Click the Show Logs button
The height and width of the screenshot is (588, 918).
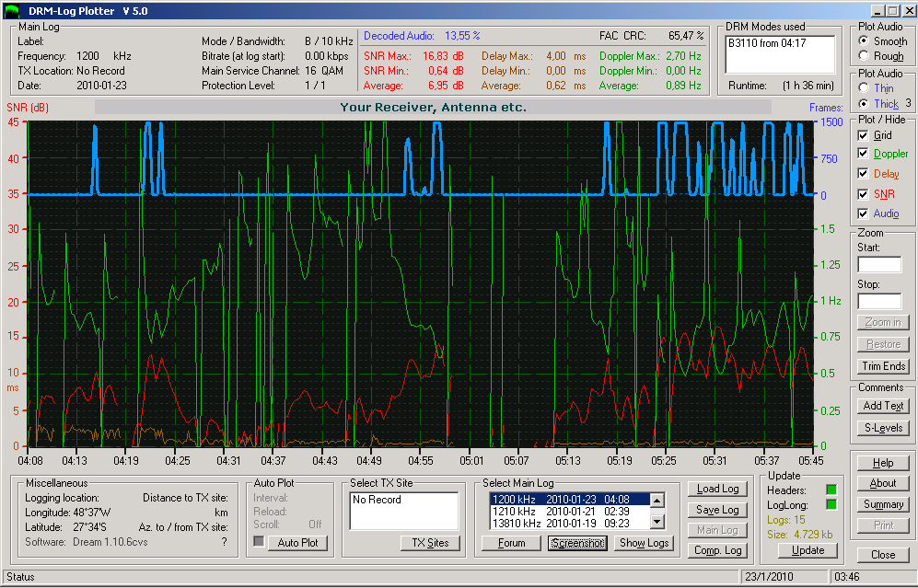(x=644, y=543)
